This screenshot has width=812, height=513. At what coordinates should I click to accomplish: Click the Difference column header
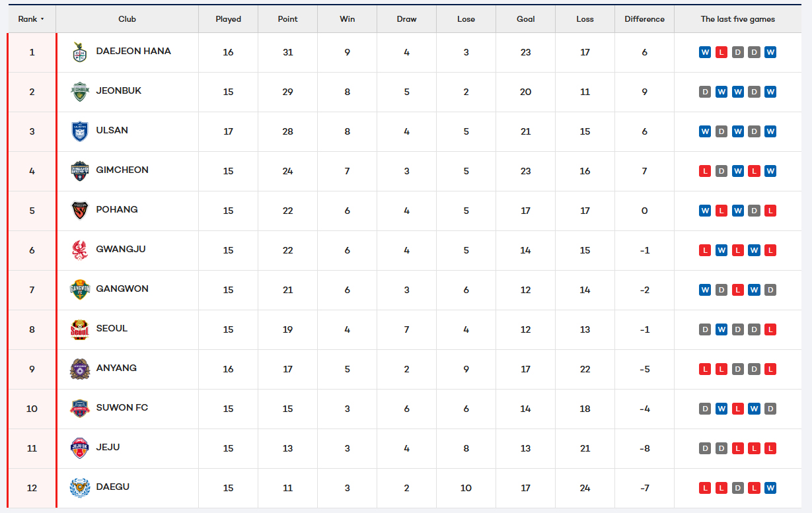pyautogui.click(x=644, y=19)
